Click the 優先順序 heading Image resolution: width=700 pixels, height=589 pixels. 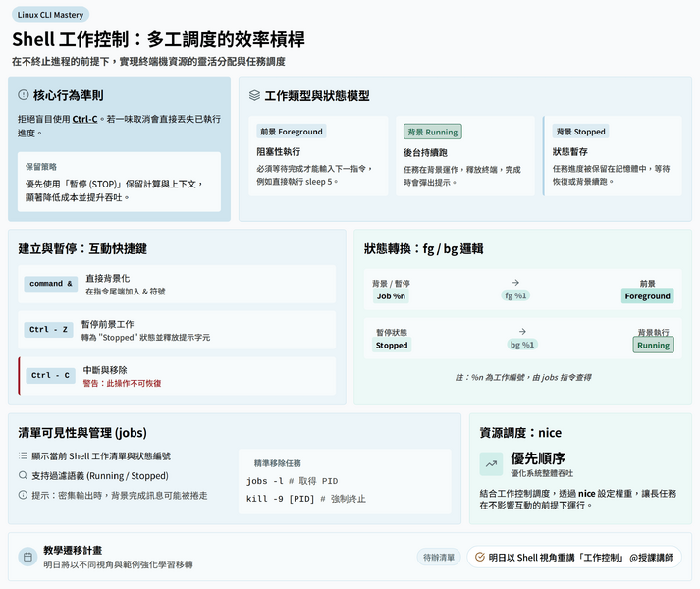point(538,458)
